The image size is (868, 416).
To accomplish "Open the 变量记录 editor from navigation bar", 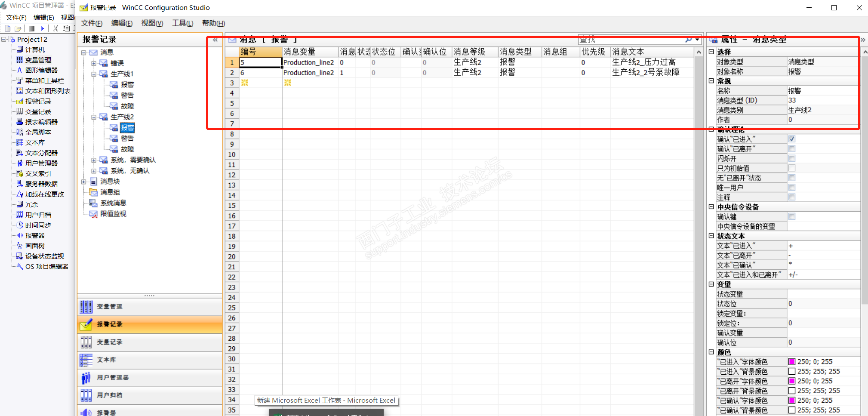I will 150,342.
